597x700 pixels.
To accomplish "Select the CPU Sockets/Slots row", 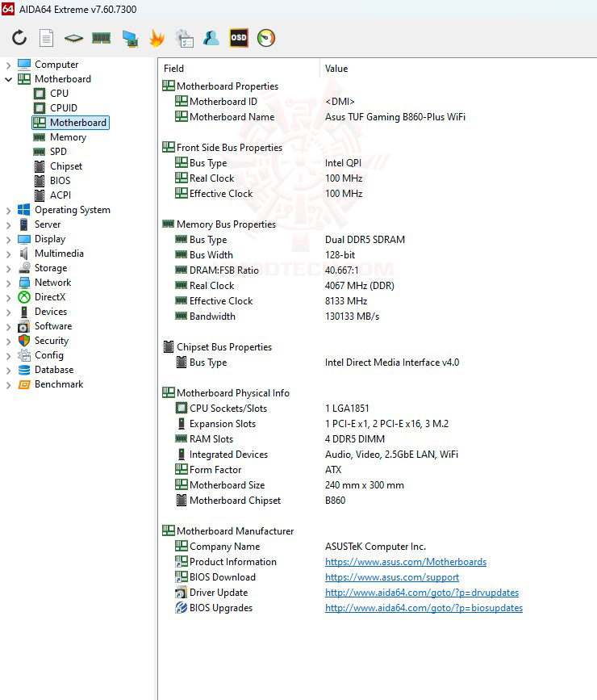I will click(378, 409).
